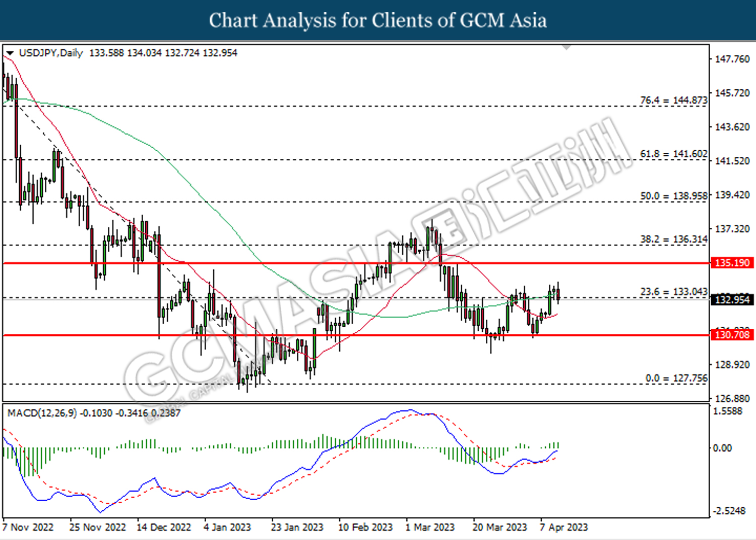Click the 143.620 price axis value
This screenshot has width=756, height=540.
(x=732, y=127)
